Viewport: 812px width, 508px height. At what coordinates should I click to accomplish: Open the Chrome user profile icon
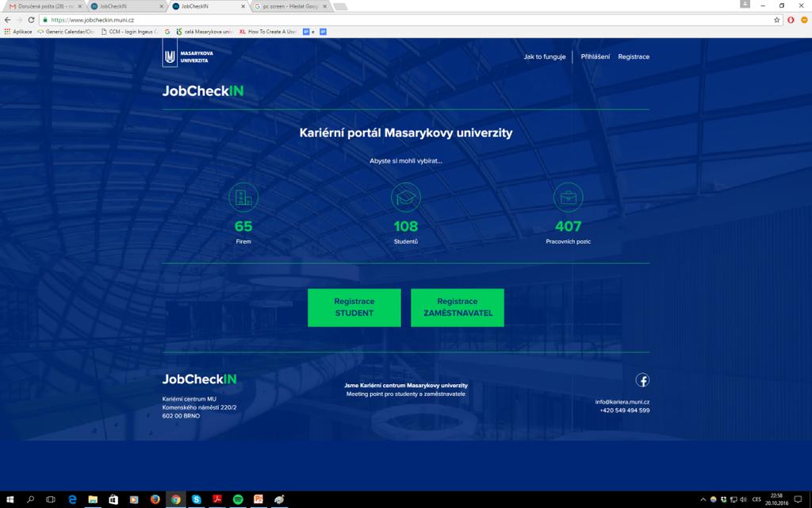pyautogui.click(x=745, y=4)
